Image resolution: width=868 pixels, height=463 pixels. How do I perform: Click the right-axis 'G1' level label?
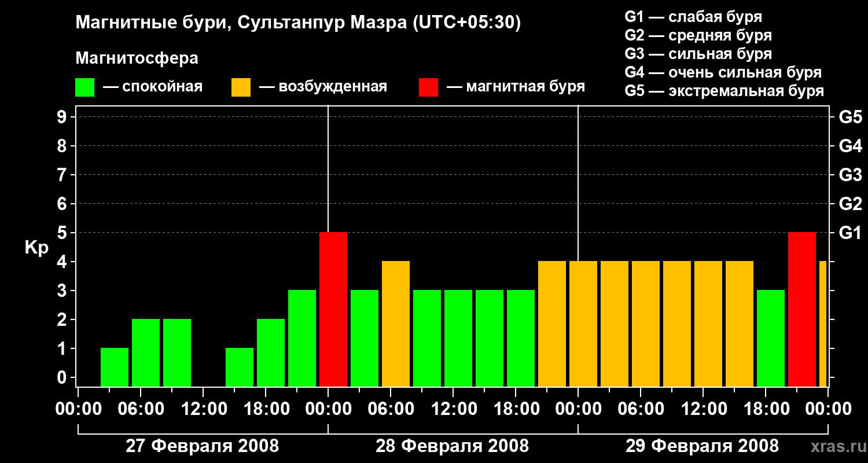(850, 233)
